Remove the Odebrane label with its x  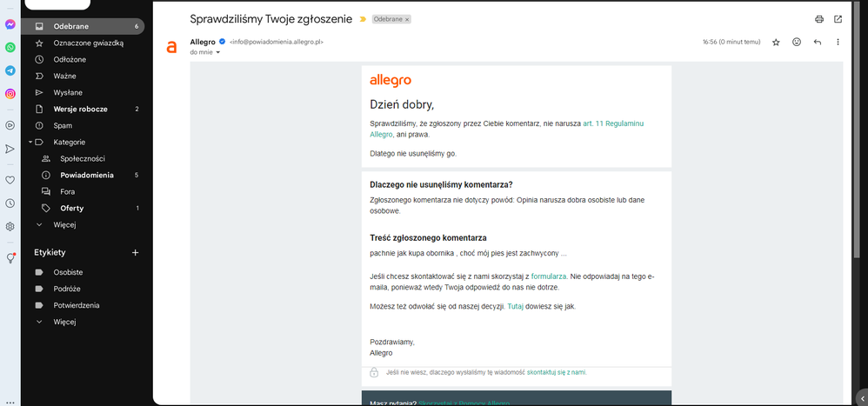[x=407, y=19]
